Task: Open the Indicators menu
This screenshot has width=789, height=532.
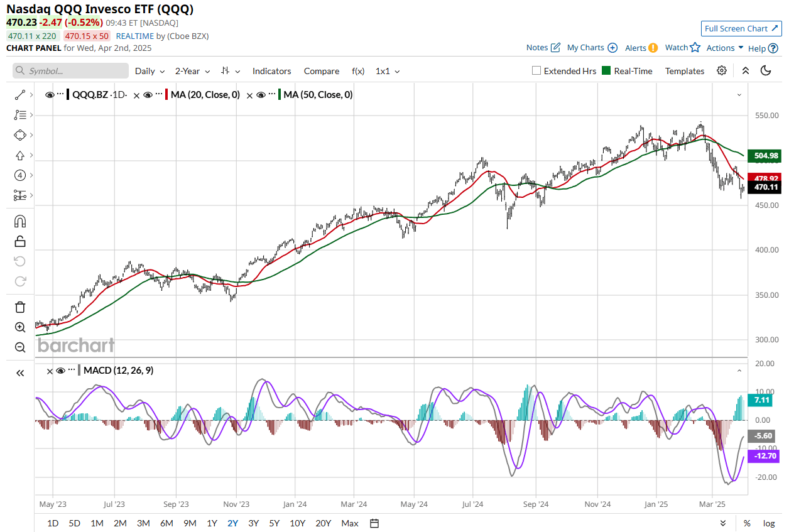Action: tap(271, 71)
